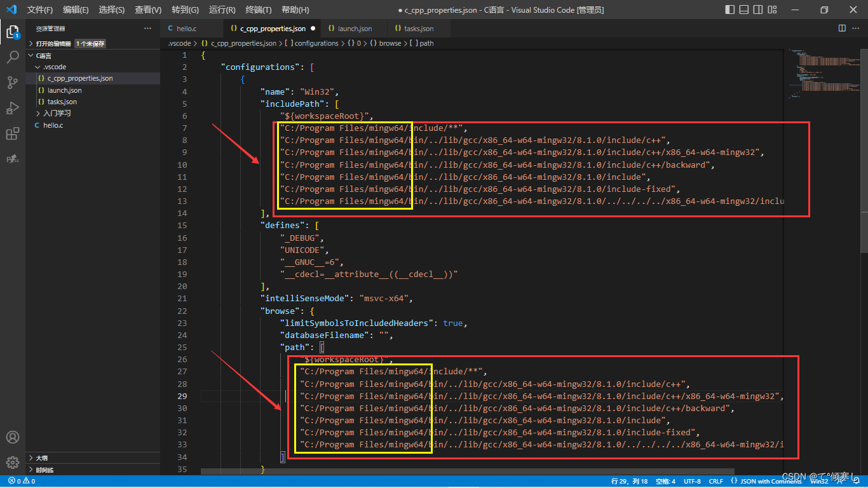Change JSON with Comments language mode
This screenshot has width=868, height=488.
point(766,481)
